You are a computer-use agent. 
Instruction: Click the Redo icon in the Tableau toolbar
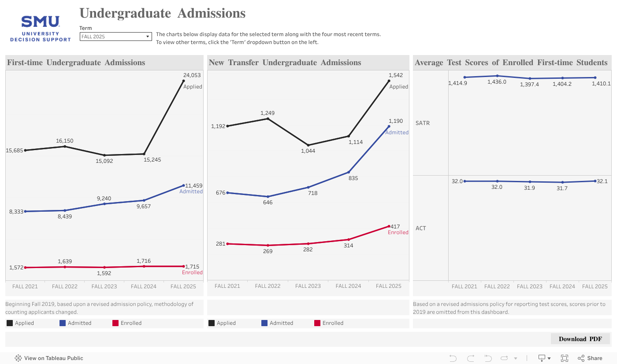coord(471,358)
